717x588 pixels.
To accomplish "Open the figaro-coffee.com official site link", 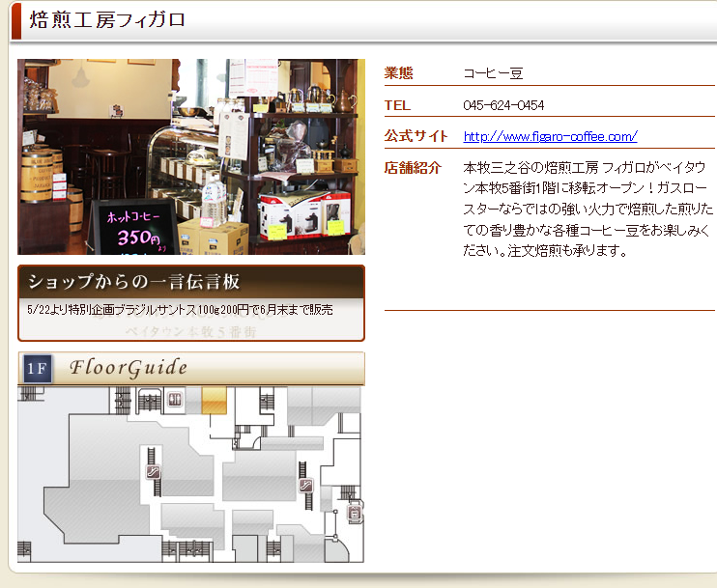I will coord(550,136).
